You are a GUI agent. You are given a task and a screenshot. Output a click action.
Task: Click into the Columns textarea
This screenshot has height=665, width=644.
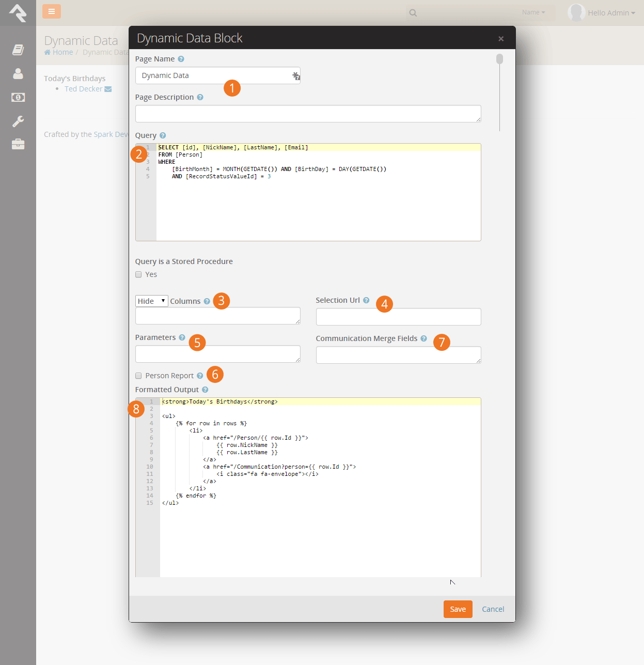(x=218, y=316)
